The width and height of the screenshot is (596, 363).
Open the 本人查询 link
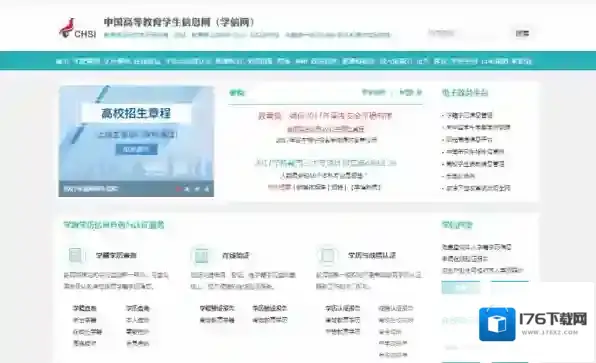coord(138,320)
